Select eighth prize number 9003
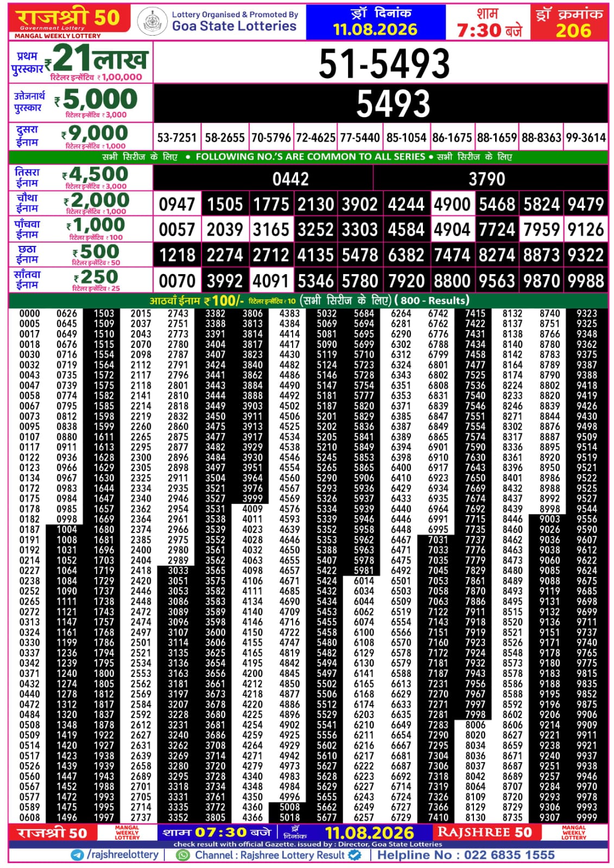614x868 pixels. click(549, 519)
